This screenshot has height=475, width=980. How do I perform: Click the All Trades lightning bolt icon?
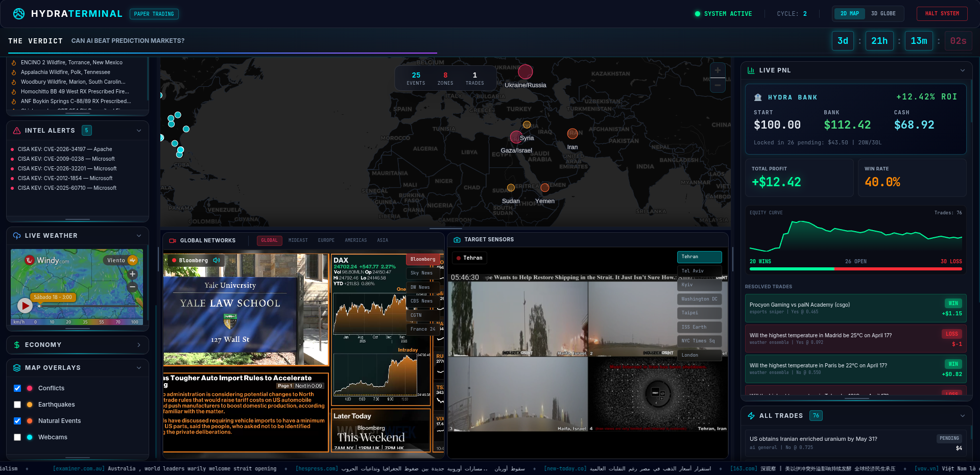pos(751,416)
